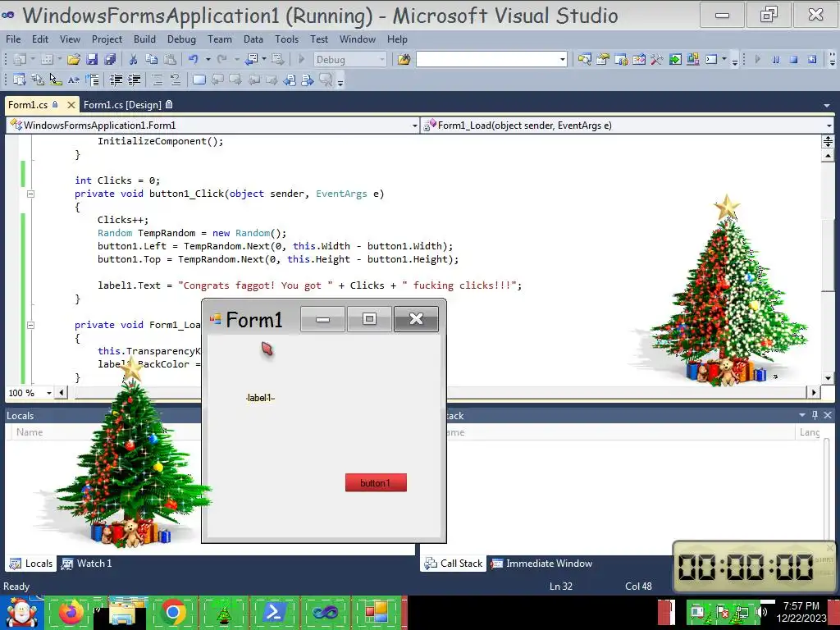Collapse the Form1_Load method outline
Image resolution: width=840 pixels, height=630 pixels.
[30, 325]
